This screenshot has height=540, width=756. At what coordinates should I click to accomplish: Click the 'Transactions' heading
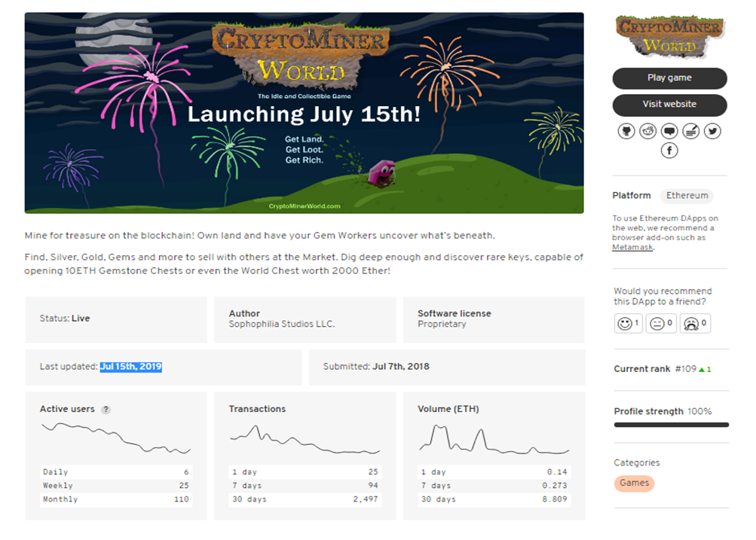(257, 409)
